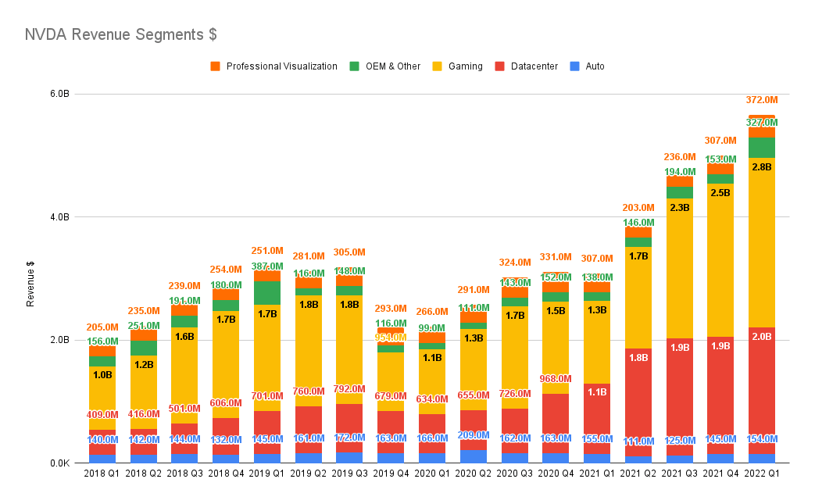Image resolution: width=815 pixels, height=504 pixels.
Task: Click the 99.0M OEM label for 2020 Q1
Action: 432,328
